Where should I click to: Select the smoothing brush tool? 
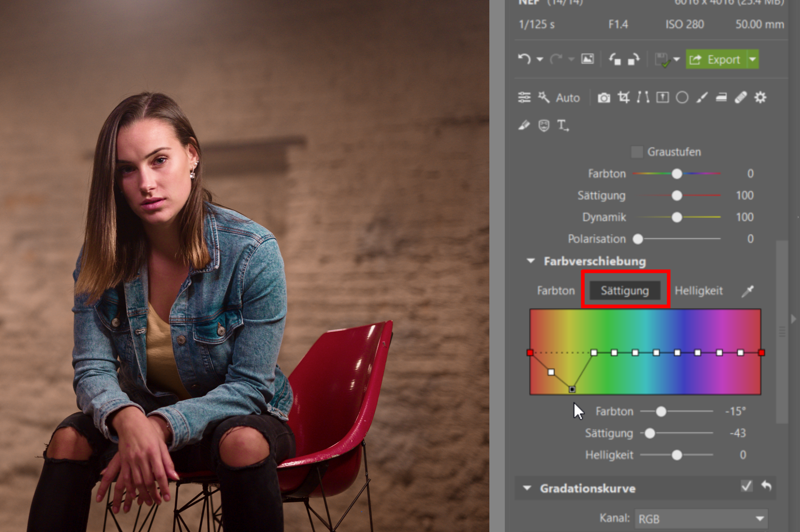coord(524,125)
